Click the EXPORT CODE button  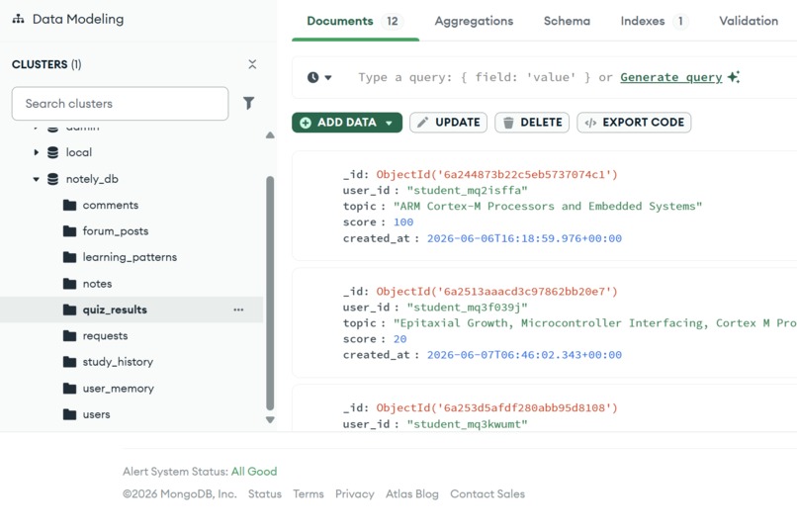(x=634, y=123)
